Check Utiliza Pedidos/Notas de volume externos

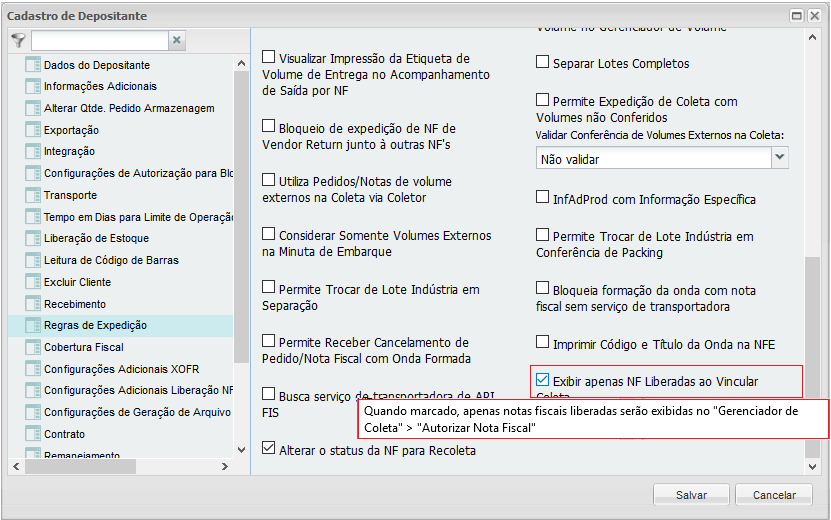(269, 180)
